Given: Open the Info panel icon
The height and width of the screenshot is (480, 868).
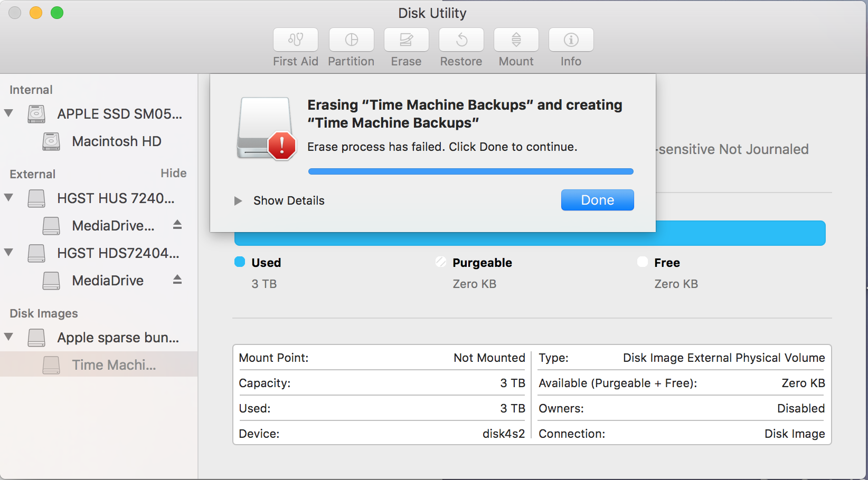Looking at the screenshot, I should click(x=571, y=40).
